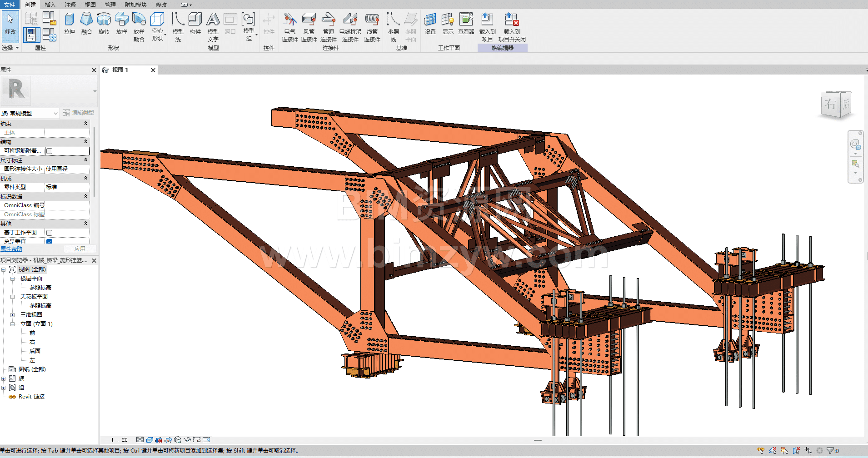Uncheck the 总是垂直 checkbox
The height and width of the screenshot is (458, 868).
tap(50, 241)
